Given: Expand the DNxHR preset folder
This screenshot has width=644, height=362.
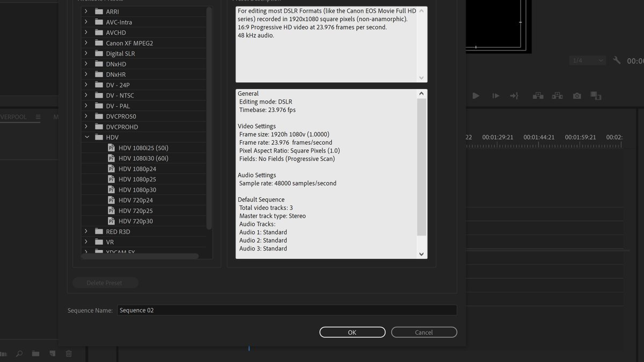Looking at the screenshot, I should [x=86, y=74].
